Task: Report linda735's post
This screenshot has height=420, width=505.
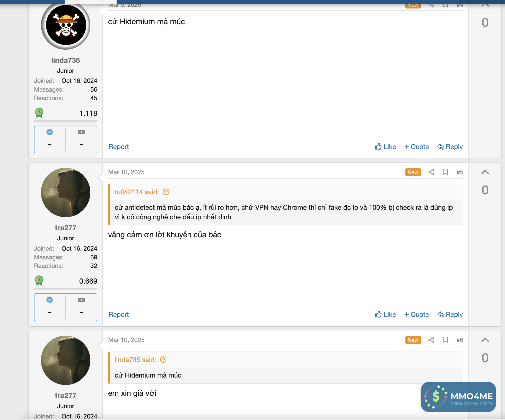Action: [119, 147]
